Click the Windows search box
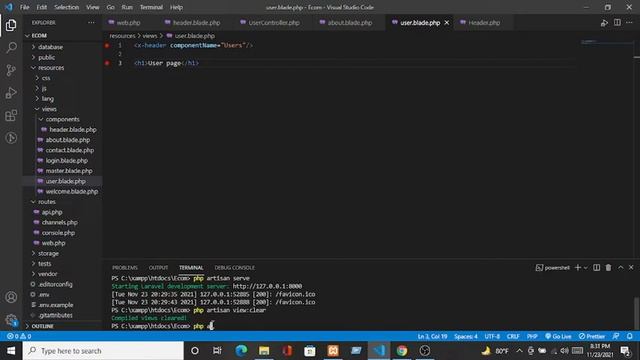Viewport: 640px width, 360px height. [103, 351]
